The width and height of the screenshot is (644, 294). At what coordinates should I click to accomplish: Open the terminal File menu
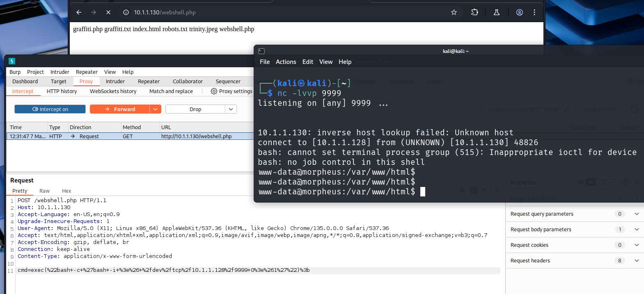point(265,62)
